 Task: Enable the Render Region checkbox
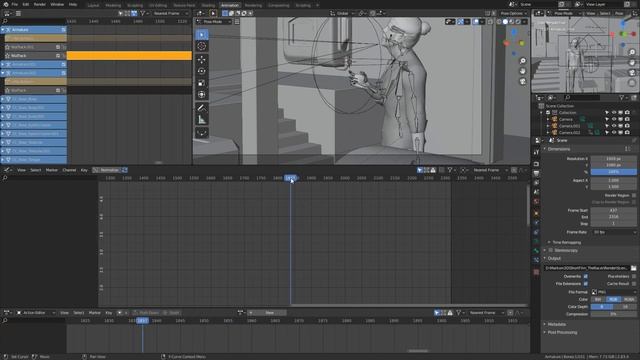tap(634, 196)
